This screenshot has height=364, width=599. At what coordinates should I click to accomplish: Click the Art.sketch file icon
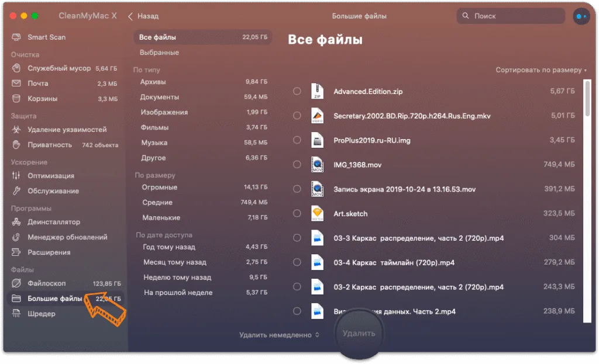tap(317, 213)
